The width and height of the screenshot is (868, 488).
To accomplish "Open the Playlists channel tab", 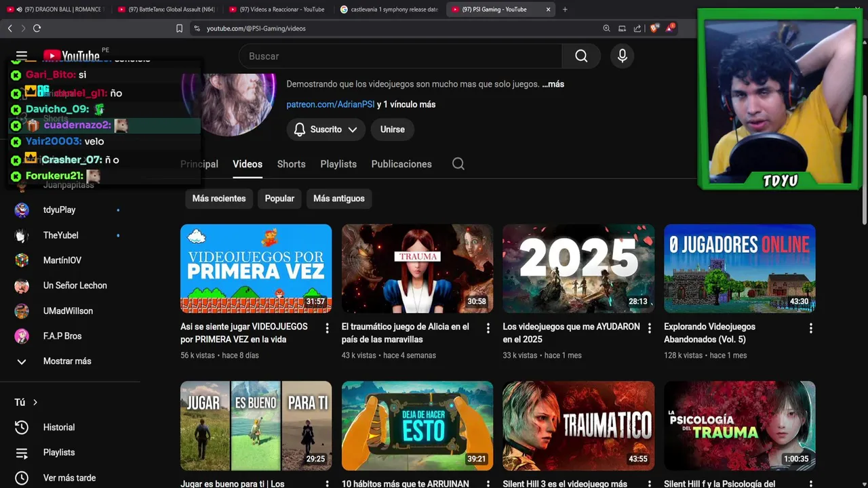I will (x=338, y=164).
